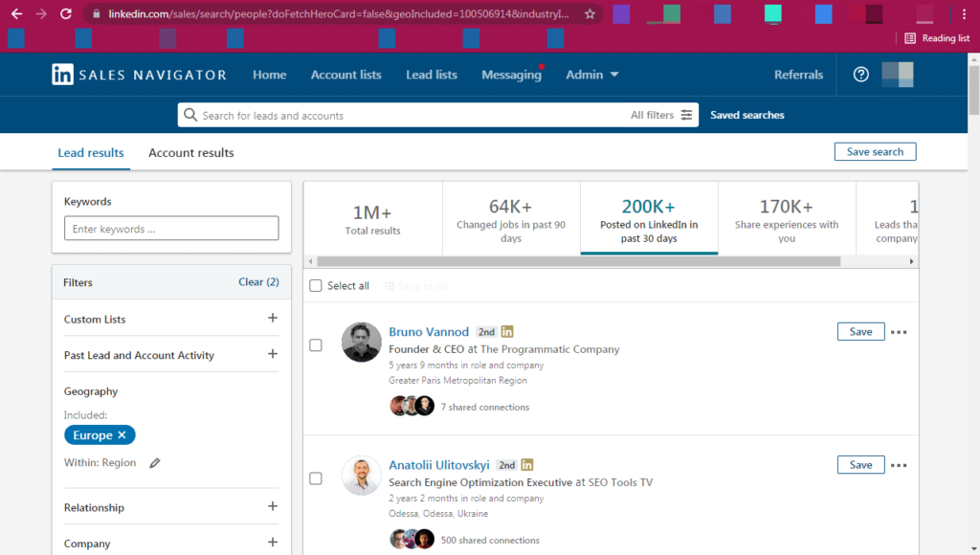980x555 pixels.
Task: Open the Admin dropdown menu
Action: click(x=591, y=75)
